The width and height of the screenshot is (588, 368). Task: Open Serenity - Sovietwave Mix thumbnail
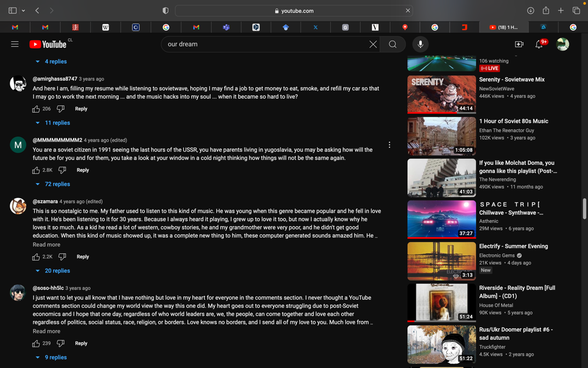click(x=441, y=95)
